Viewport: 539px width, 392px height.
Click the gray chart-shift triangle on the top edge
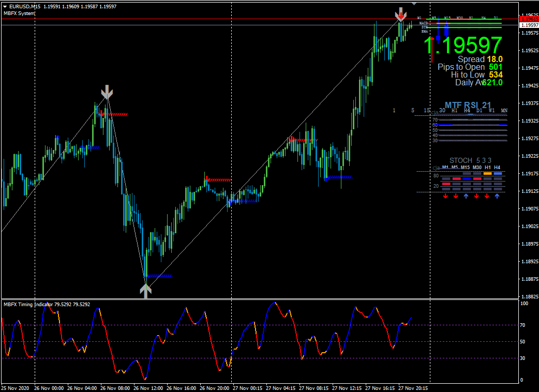(414, 4)
